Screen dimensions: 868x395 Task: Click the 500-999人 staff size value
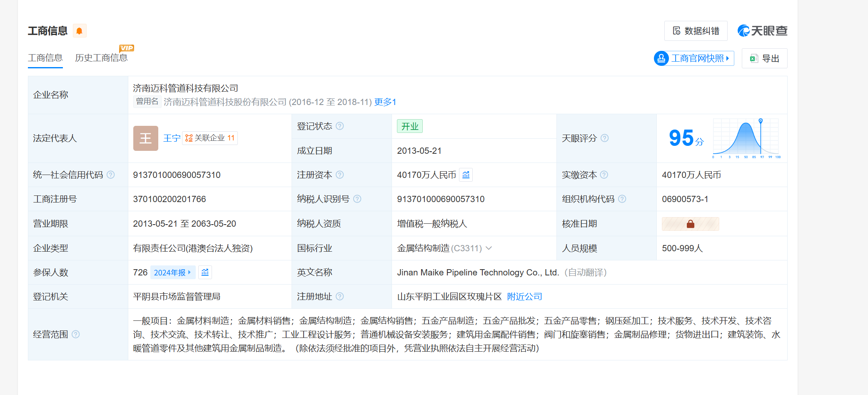[x=683, y=248]
